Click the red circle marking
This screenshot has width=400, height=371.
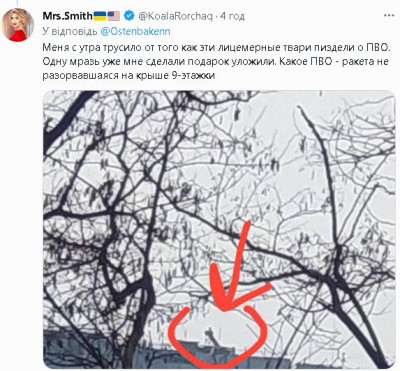coord(217,337)
